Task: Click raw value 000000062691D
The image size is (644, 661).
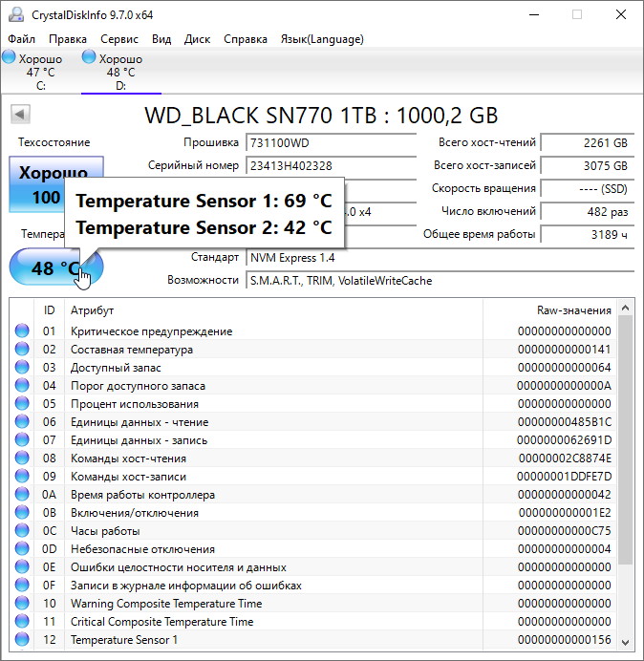Action: [565, 440]
